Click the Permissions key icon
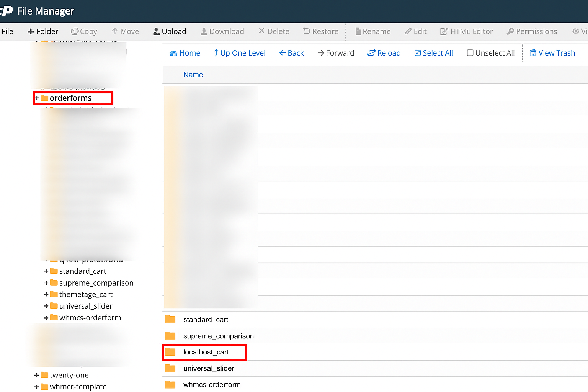The height and width of the screenshot is (392, 588). click(510, 31)
